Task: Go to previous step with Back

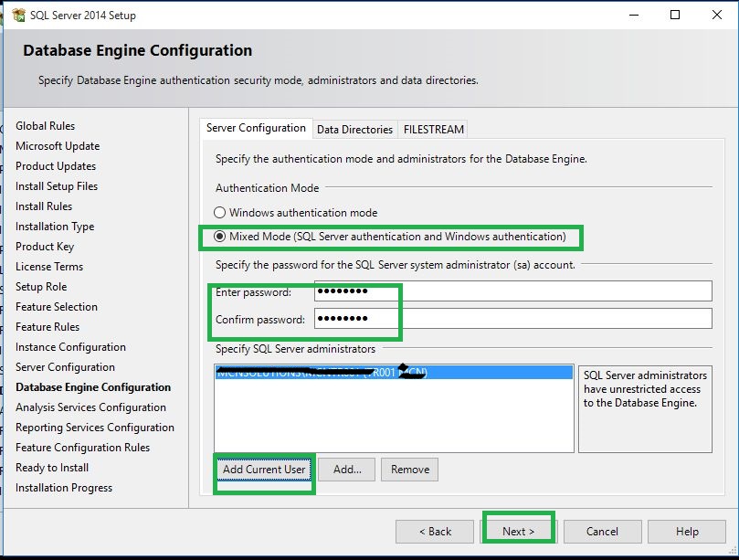Action: [x=435, y=532]
